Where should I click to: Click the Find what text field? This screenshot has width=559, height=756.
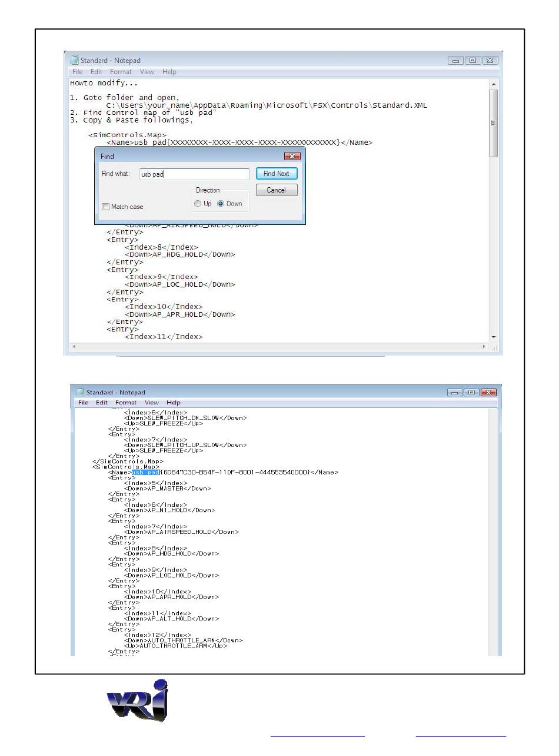[194, 174]
